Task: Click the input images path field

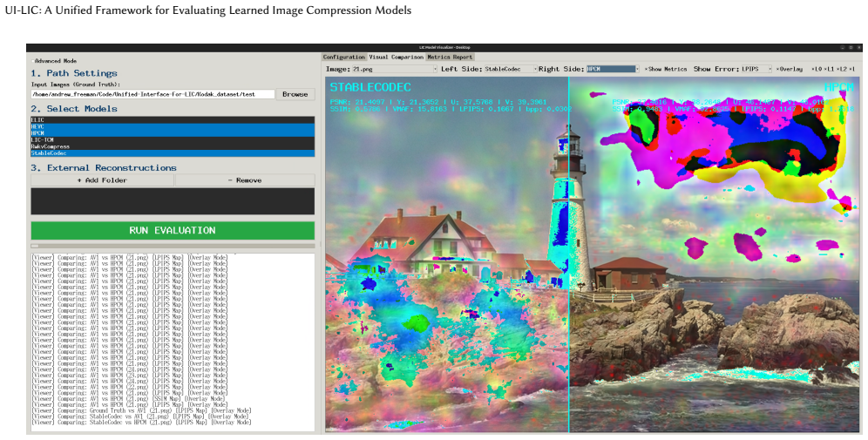Action: pos(153,94)
